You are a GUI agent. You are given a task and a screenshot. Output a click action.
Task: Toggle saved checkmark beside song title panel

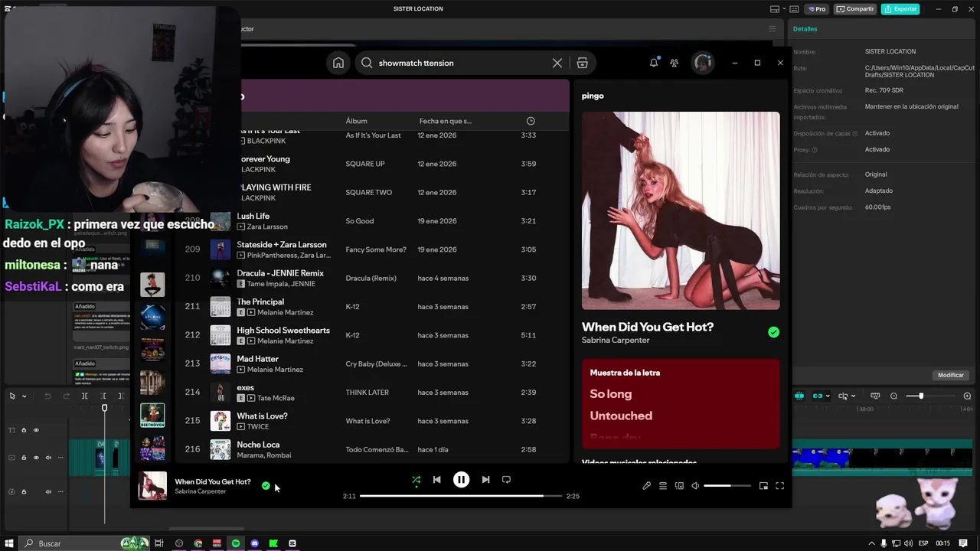[x=773, y=332]
